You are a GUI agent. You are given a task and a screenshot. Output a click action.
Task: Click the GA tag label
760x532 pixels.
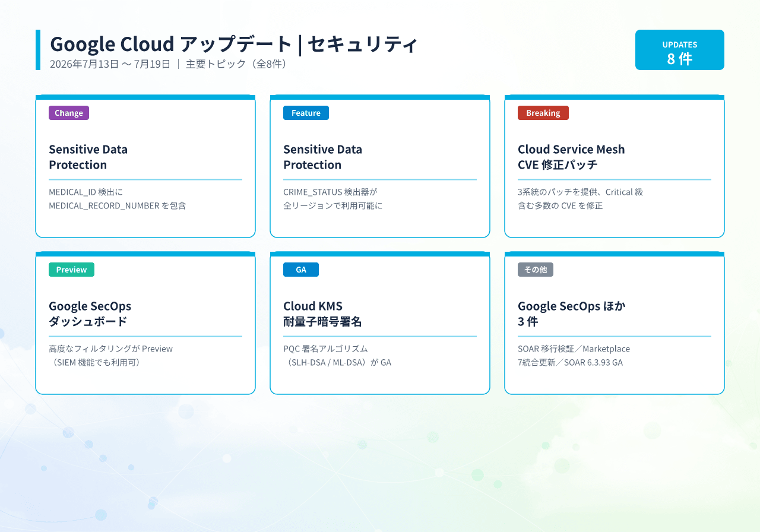coord(301,270)
